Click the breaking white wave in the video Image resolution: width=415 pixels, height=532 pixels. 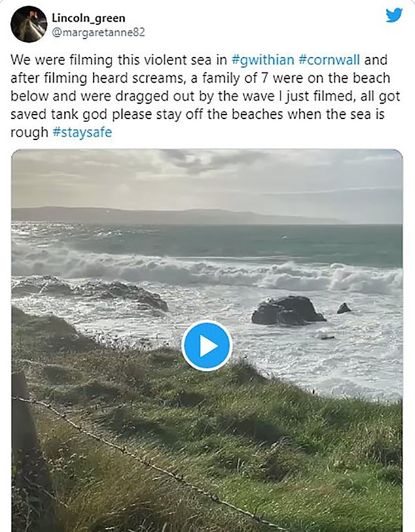pyautogui.click(x=207, y=268)
